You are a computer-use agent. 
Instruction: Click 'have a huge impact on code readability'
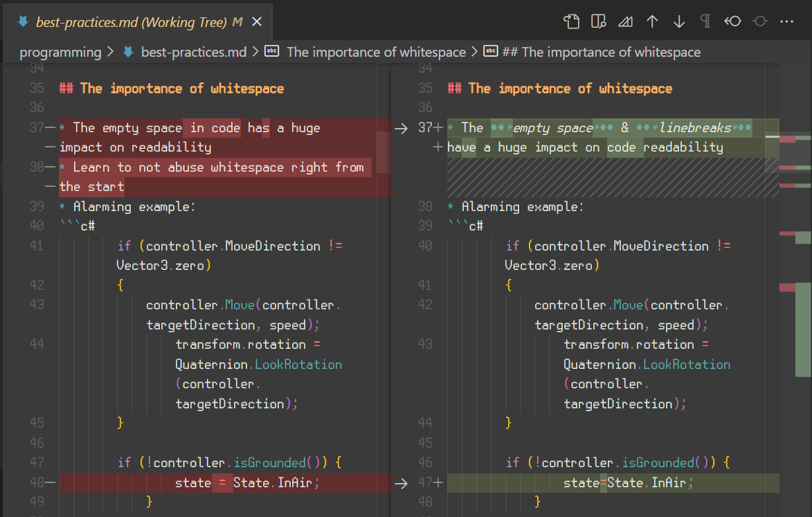click(585, 147)
